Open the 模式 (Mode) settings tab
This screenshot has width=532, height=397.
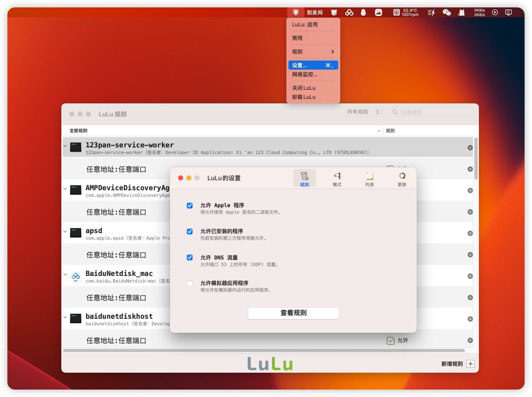coord(337,179)
